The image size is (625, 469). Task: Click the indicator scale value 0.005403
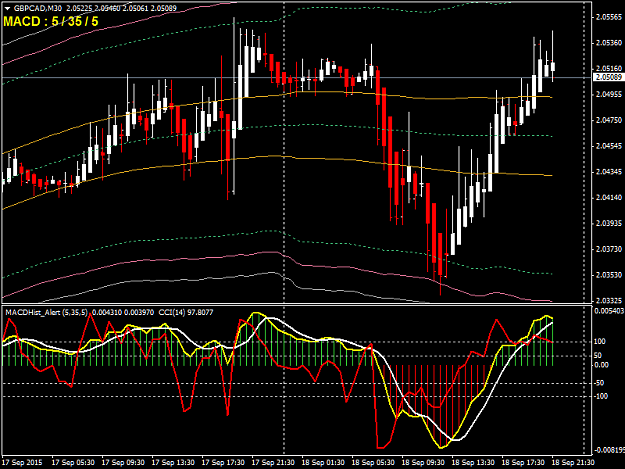tap(609, 311)
